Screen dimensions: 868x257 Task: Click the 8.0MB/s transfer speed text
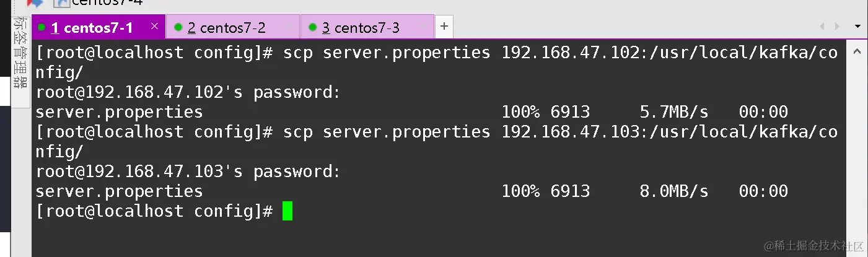coord(673,191)
